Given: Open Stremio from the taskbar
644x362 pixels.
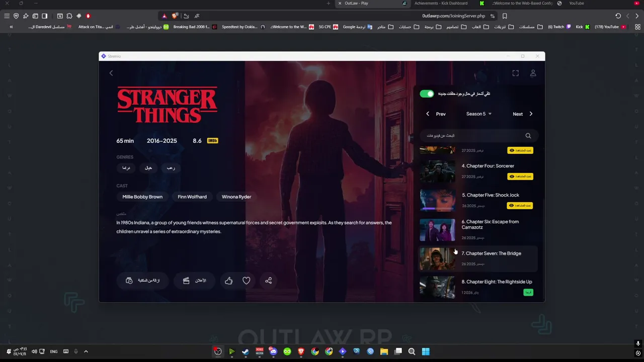Looking at the screenshot, I should [x=343, y=351].
